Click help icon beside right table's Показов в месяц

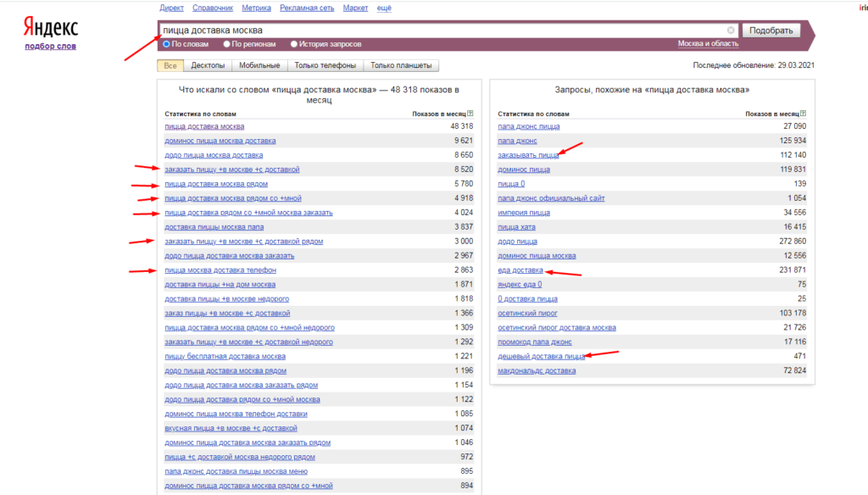coord(803,114)
